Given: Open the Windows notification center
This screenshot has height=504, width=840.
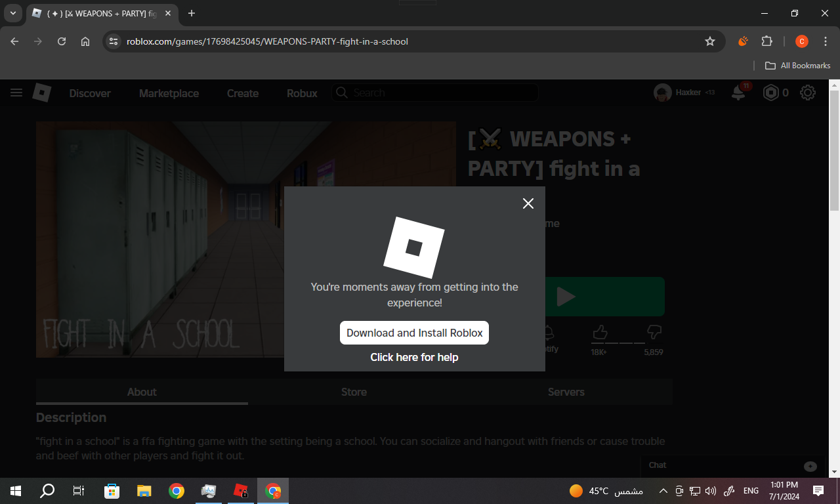Looking at the screenshot, I should click(x=818, y=491).
